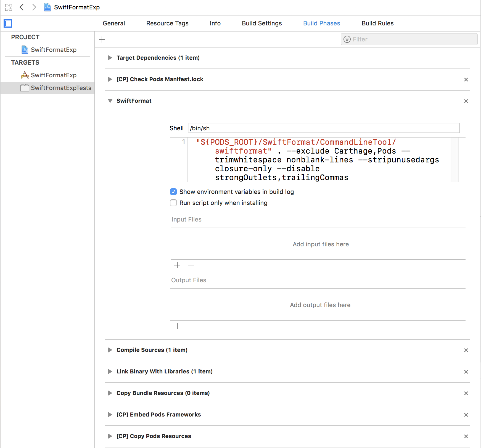The image size is (481, 448).
Task: Switch to the General tab
Action: (114, 23)
